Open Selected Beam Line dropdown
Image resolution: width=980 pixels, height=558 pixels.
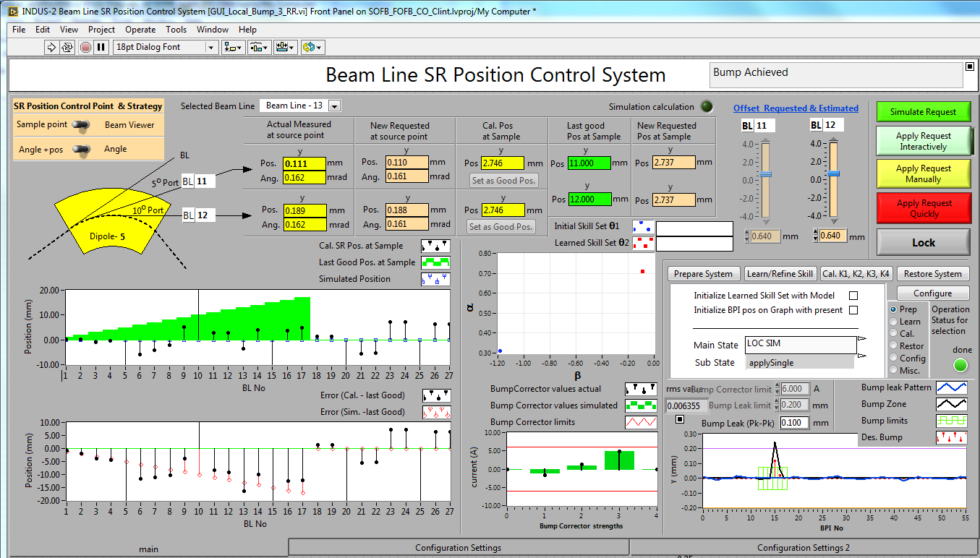tap(334, 106)
